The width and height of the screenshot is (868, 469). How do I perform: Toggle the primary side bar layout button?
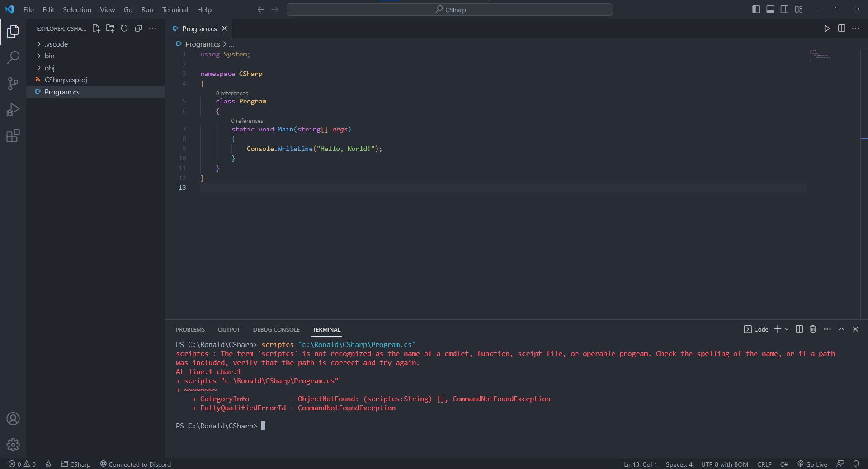756,9
